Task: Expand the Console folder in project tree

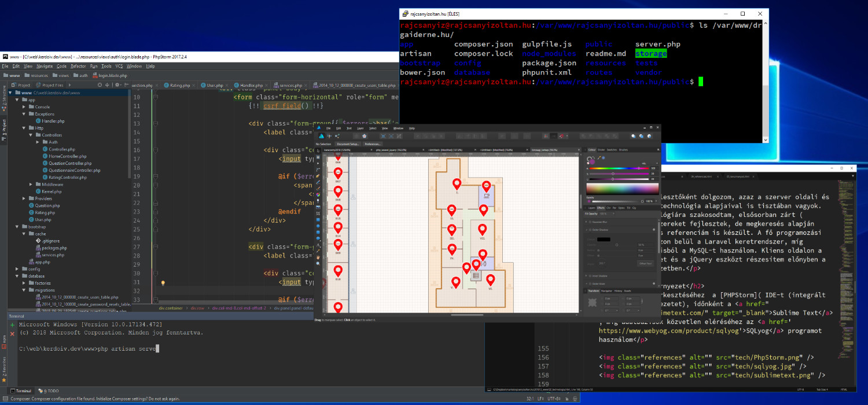Action: [x=24, y=107]
